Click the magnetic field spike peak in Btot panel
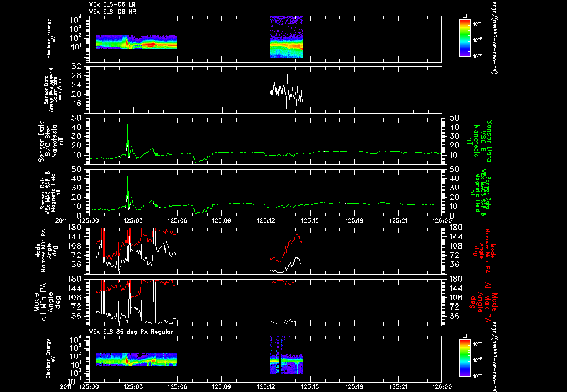This screenshot has width=567, height=392. tap(128, 124)
